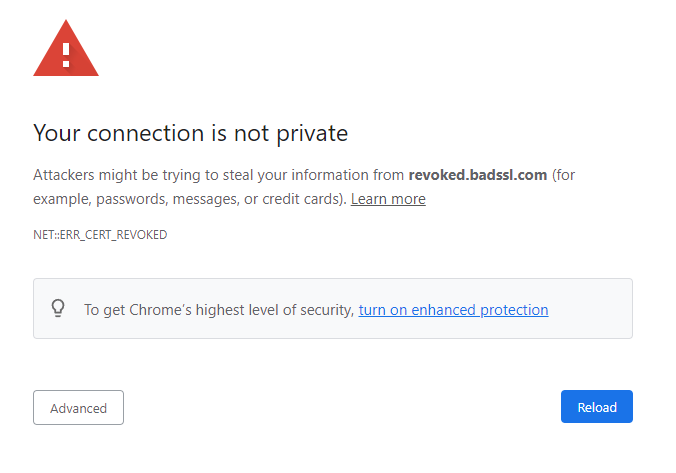Open the Advanced options button
The width and height of the screenshot is (676, 473).
coord(78,407)
